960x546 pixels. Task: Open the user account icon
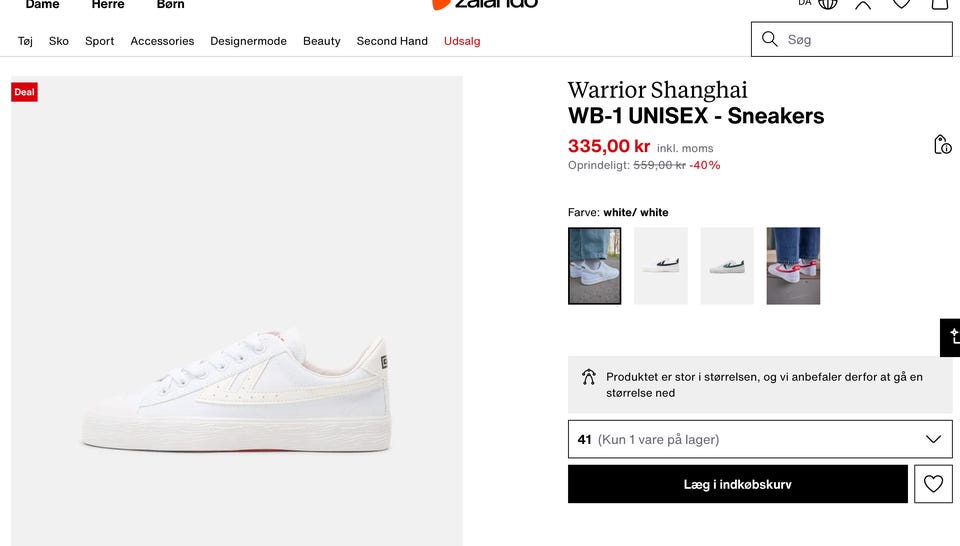863,4
